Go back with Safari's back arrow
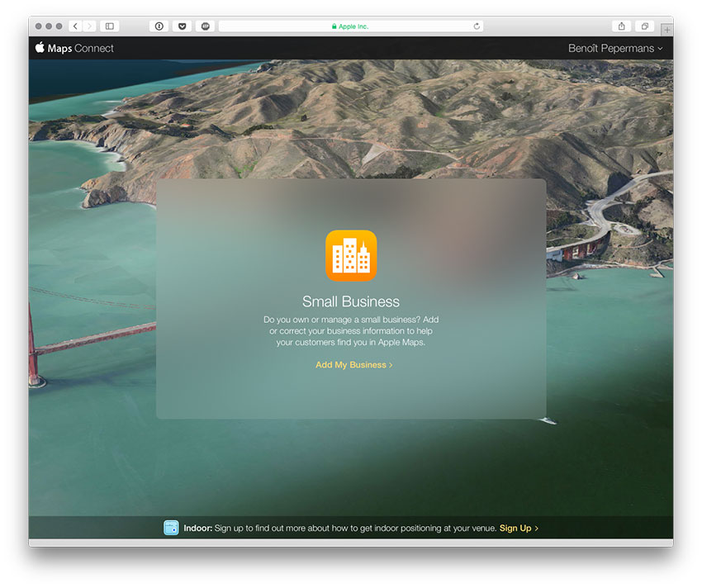Screen dimensions: 702x588 tap(75, 26)
